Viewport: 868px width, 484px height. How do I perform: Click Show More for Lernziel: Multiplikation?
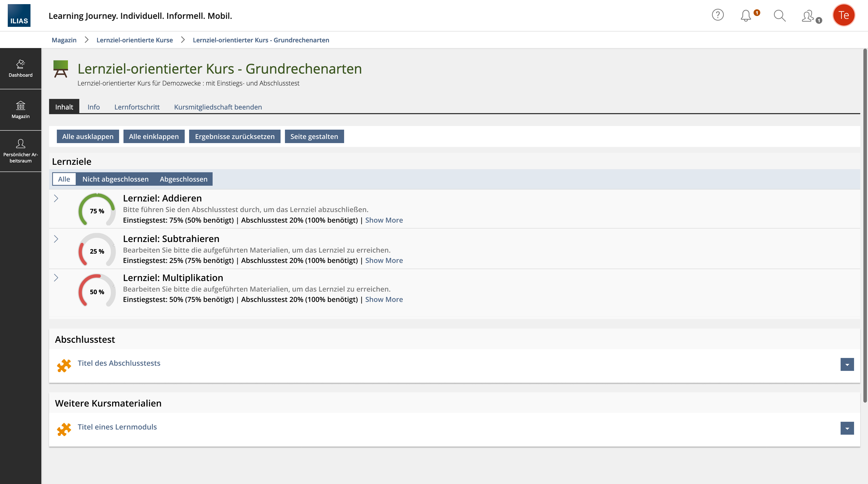(384, 299)
